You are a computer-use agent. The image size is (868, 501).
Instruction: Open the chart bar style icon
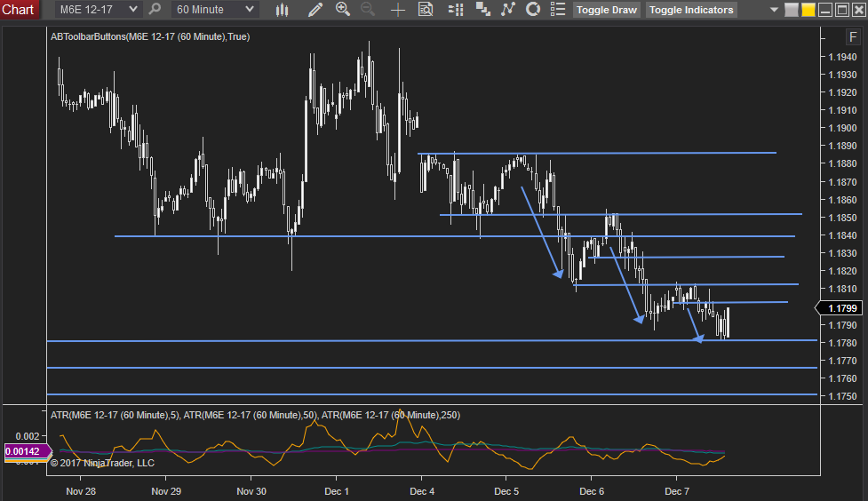coord(283,10)
